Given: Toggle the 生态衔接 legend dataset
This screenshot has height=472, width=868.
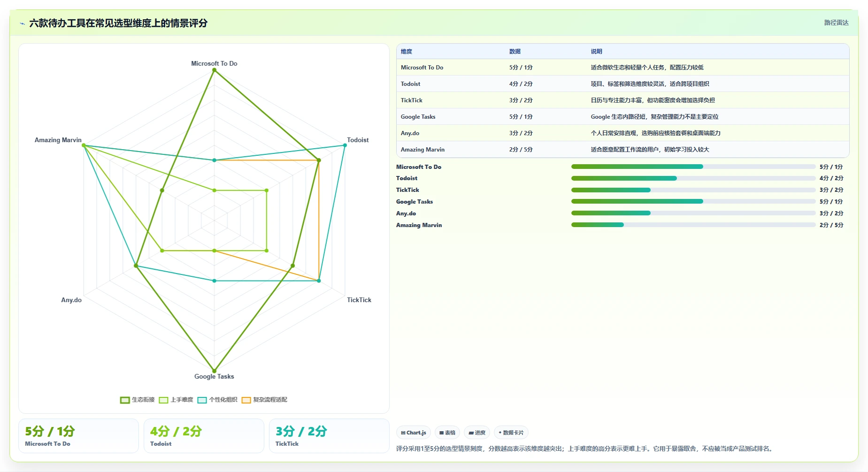Looking at the screenshot, I should coord(137,400).
